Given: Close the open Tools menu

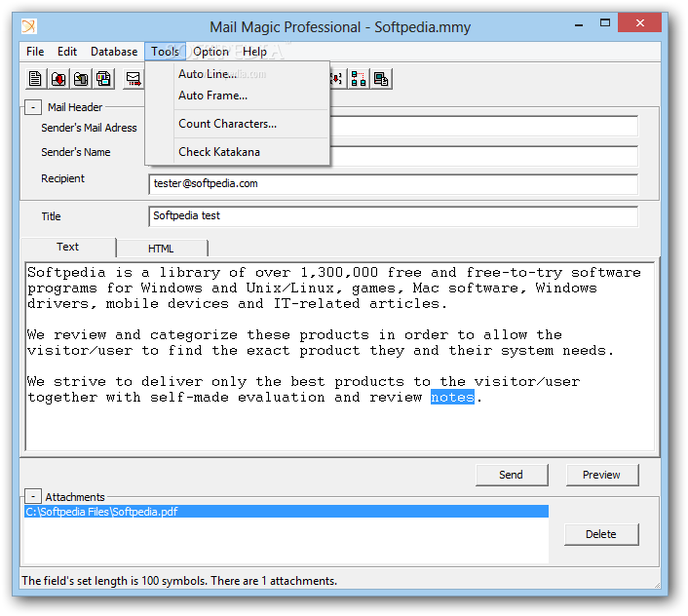Looking at the screenshot, I should 166,52.
